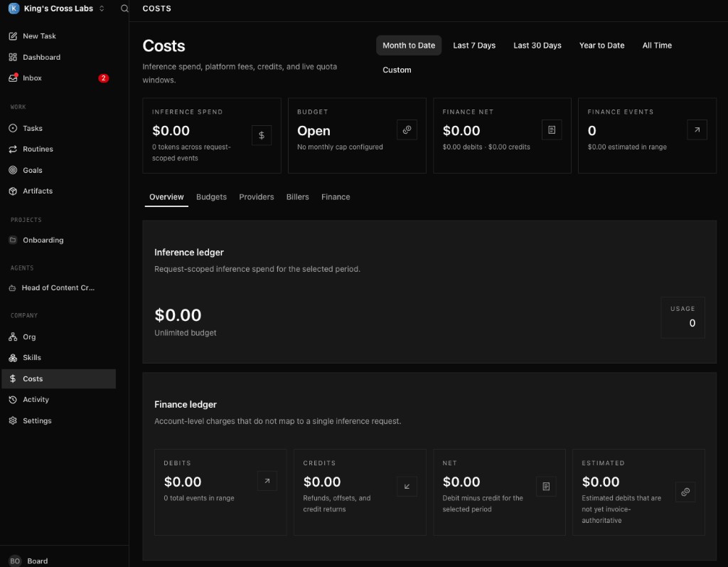Click the Tasks circle icon
728x567 pixels.
click(x=13, y=128)
